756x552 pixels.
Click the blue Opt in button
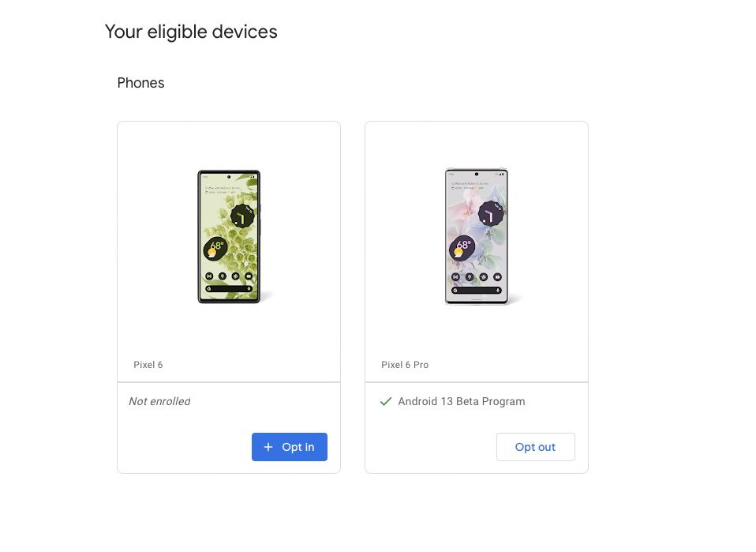[290, 447]
